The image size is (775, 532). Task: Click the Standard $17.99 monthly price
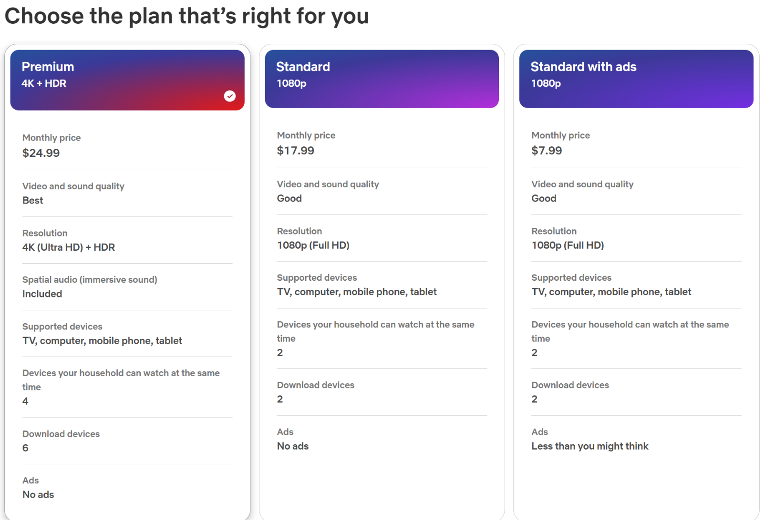(x=296, y=151)
